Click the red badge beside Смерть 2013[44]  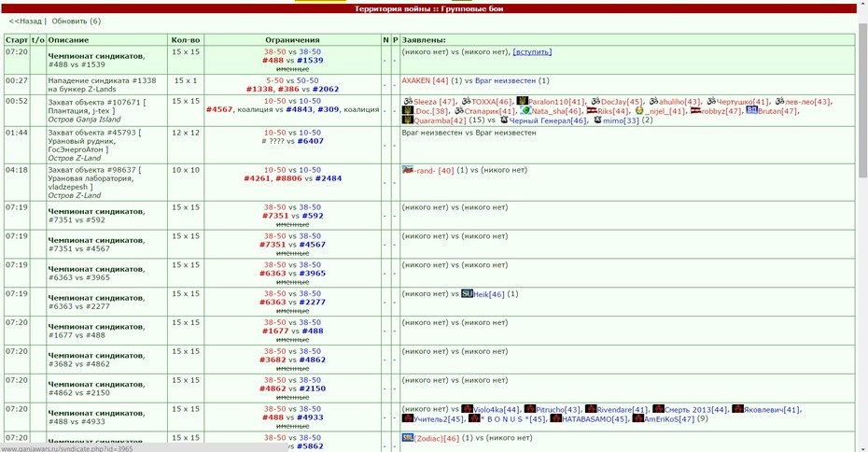(658, 409)
